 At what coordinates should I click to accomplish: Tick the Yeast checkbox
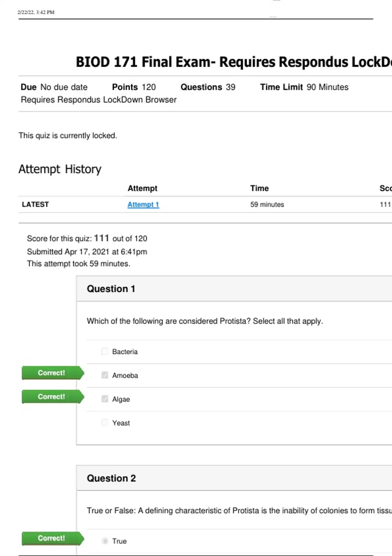pyautogui.click(x=105, y=423)
